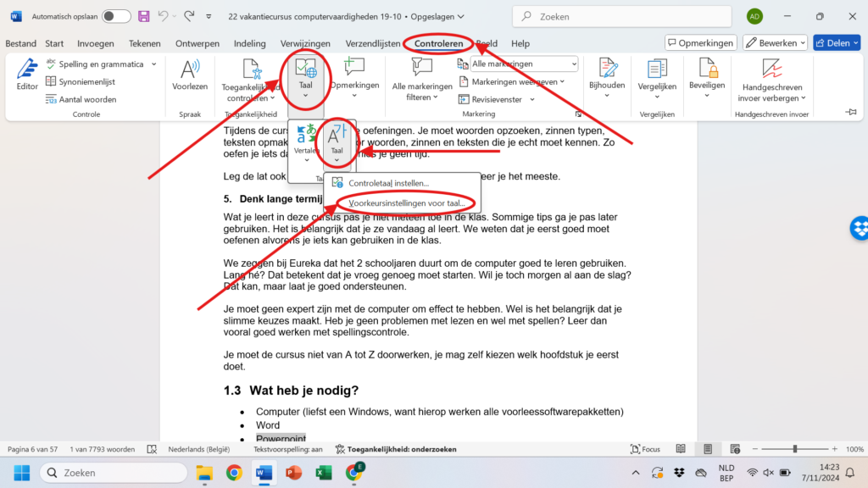Click the Delen share button
This screenshot has height=488, width=868.
tap(836, 42)
